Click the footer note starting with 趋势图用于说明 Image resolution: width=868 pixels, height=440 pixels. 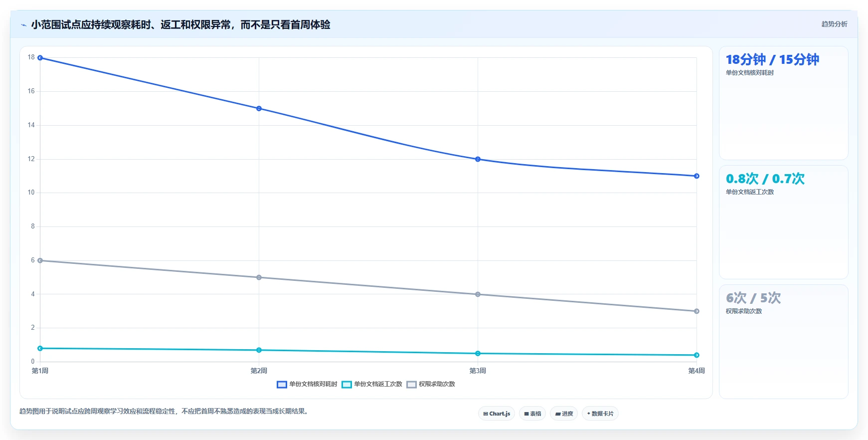(x=165, y=412)
